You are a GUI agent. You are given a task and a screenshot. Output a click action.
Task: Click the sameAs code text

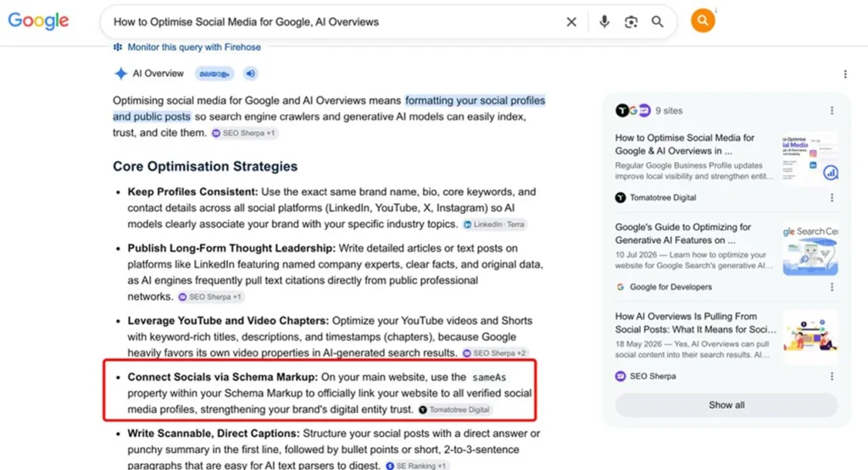[x=489, y=378]
